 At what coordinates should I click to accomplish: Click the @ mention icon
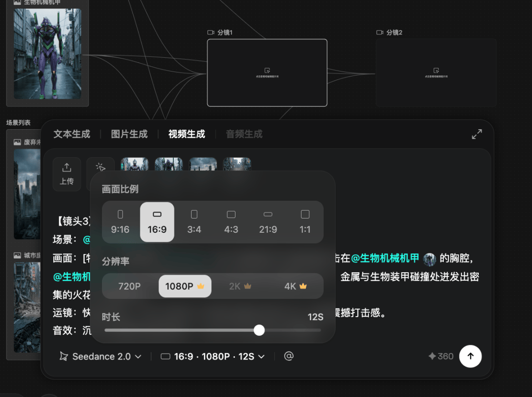tap(289, 356)
